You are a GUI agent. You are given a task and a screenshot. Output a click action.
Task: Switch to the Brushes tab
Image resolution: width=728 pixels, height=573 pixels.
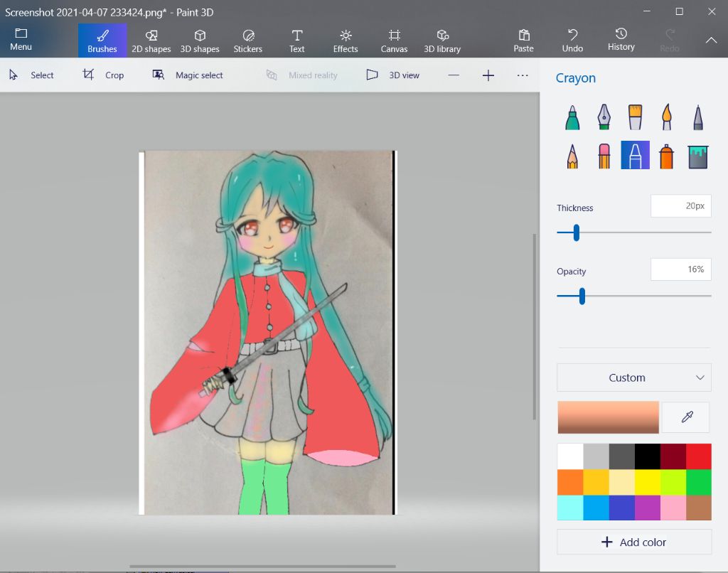[102, 41]
